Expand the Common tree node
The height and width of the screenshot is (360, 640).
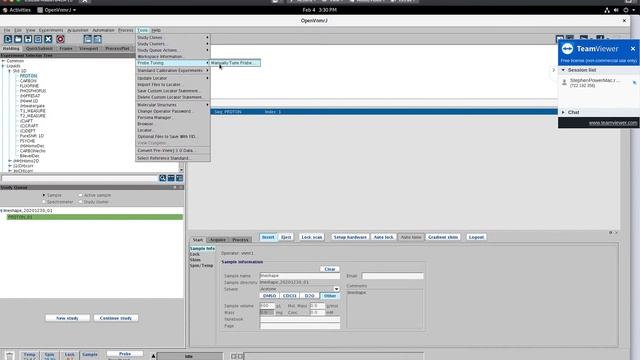click(3, 61)
